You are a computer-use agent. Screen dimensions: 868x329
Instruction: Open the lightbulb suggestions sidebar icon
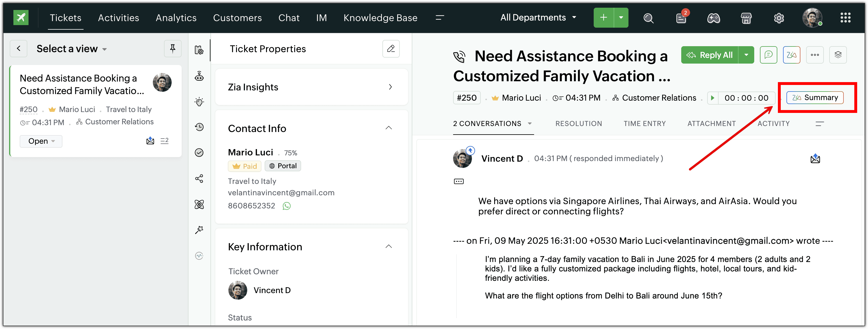pos(199,102)
